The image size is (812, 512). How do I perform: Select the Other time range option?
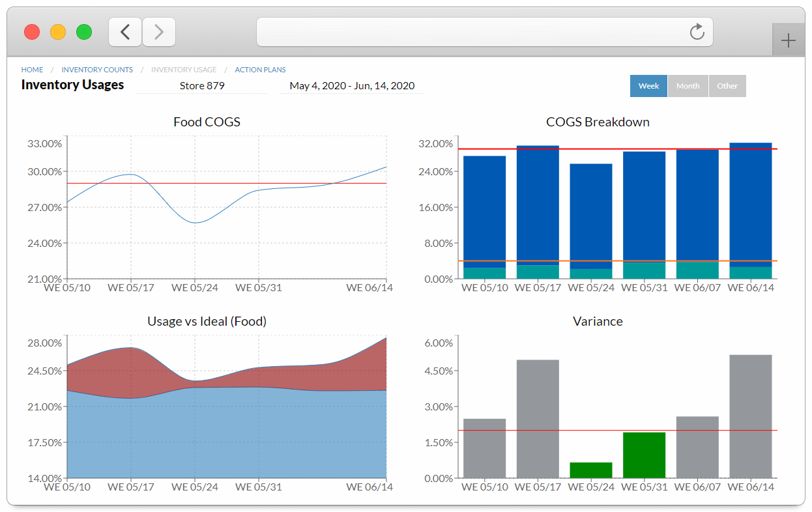tap(727, 85)
